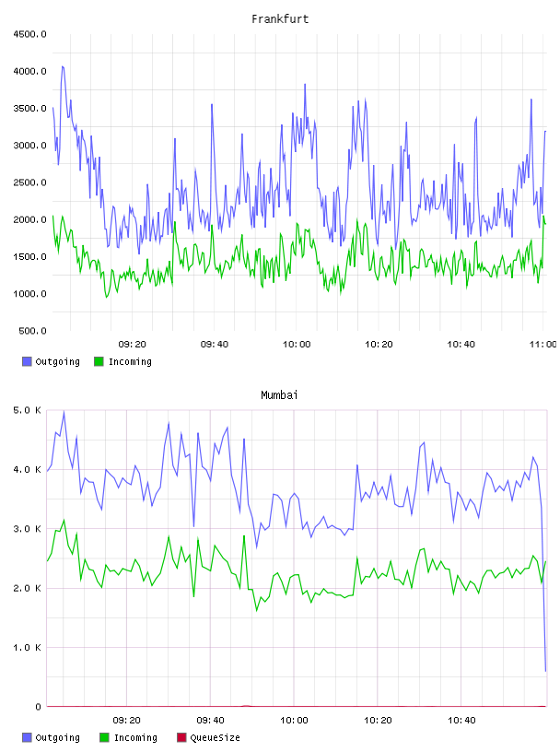Click Mumbai QueueSize red legend swatch
This screenshot has width=560, height=752.
tap(181, 737)
